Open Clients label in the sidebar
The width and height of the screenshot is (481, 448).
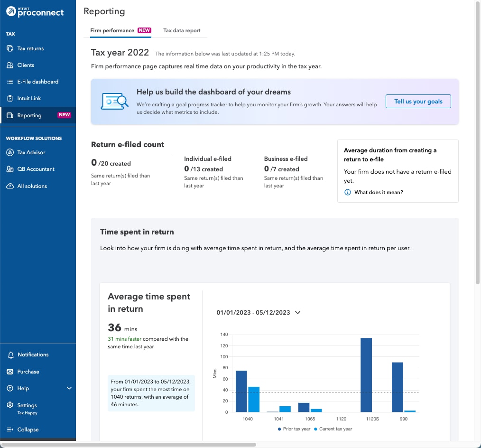(x=26, y=65)
